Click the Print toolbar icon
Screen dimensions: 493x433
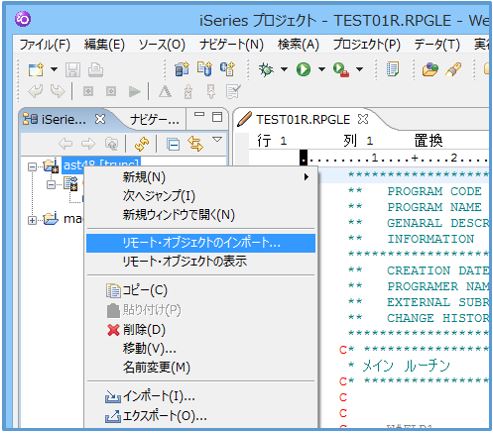[x=95, y=70]
